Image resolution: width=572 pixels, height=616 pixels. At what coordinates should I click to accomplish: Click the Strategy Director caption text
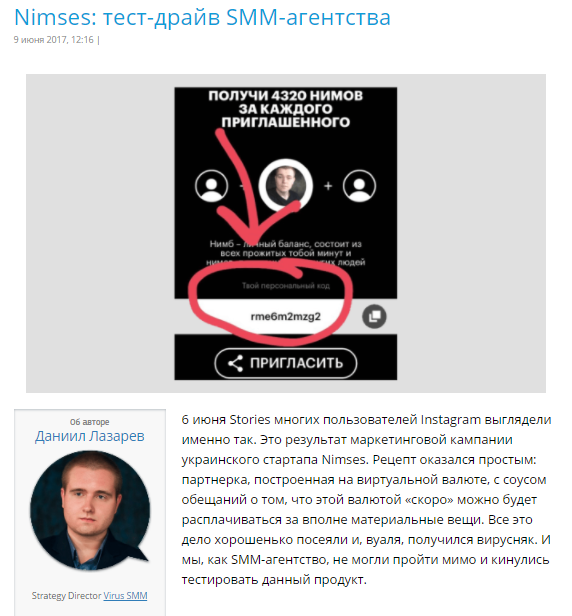click(x=66, y=596)
